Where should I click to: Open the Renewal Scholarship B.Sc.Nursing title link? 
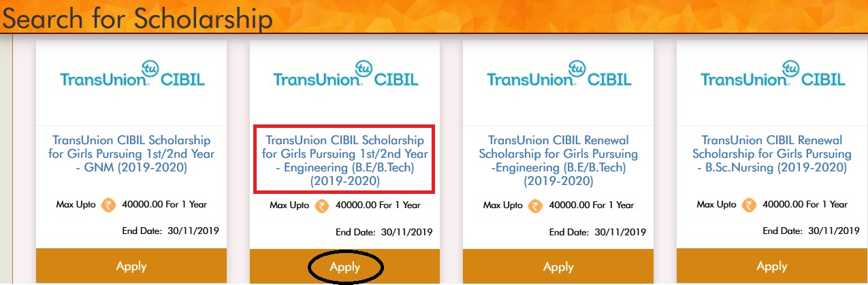point(773,154)
